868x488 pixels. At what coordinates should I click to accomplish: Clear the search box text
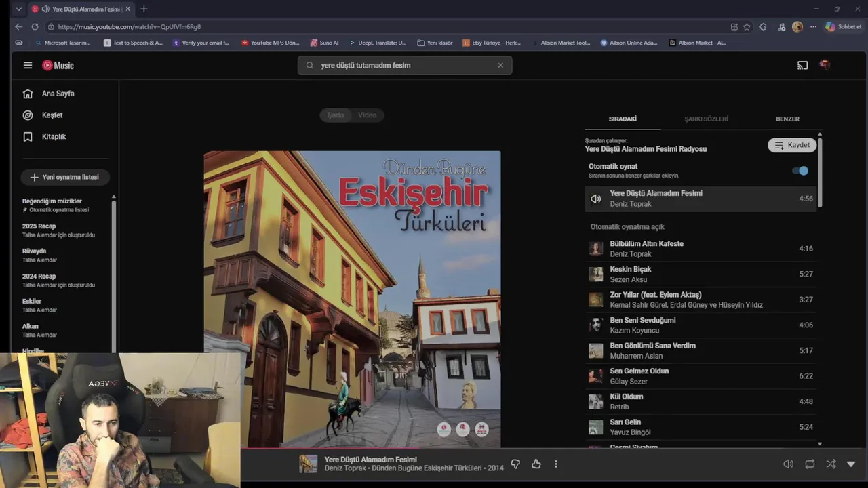[500, 65]
